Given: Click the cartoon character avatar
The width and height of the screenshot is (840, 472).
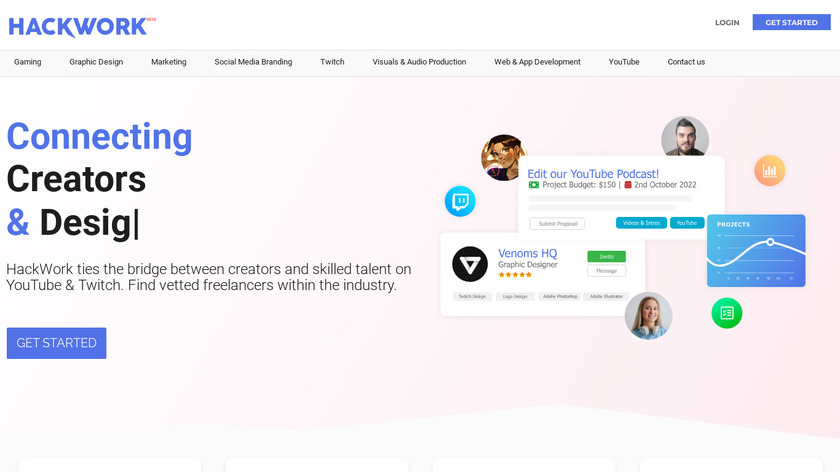Looking at the screenshot, I should click(x=502, y=158).
